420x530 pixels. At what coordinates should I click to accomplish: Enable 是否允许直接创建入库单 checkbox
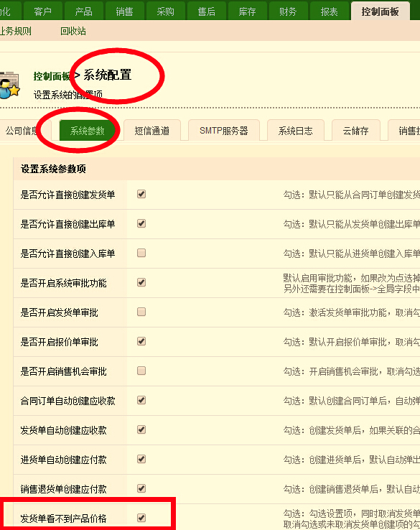(141, 253)
